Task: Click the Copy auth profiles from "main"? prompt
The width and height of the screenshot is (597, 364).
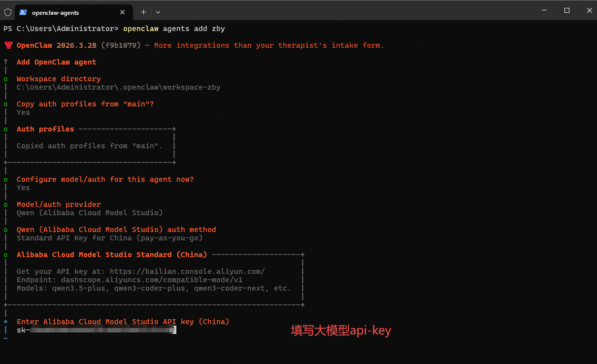Action: pos(85,104)
